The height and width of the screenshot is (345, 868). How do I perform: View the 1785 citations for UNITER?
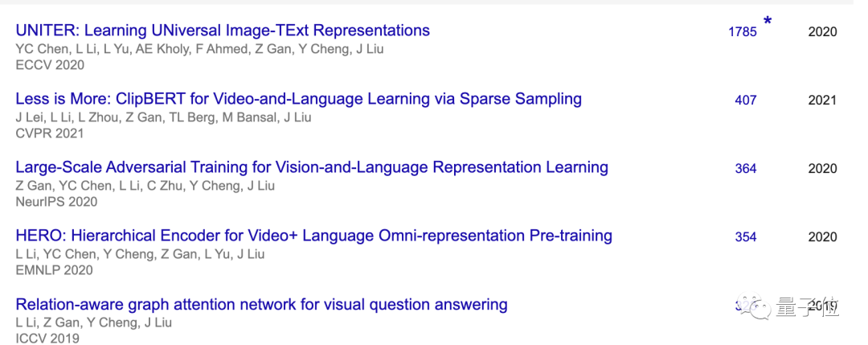[743, 32]
